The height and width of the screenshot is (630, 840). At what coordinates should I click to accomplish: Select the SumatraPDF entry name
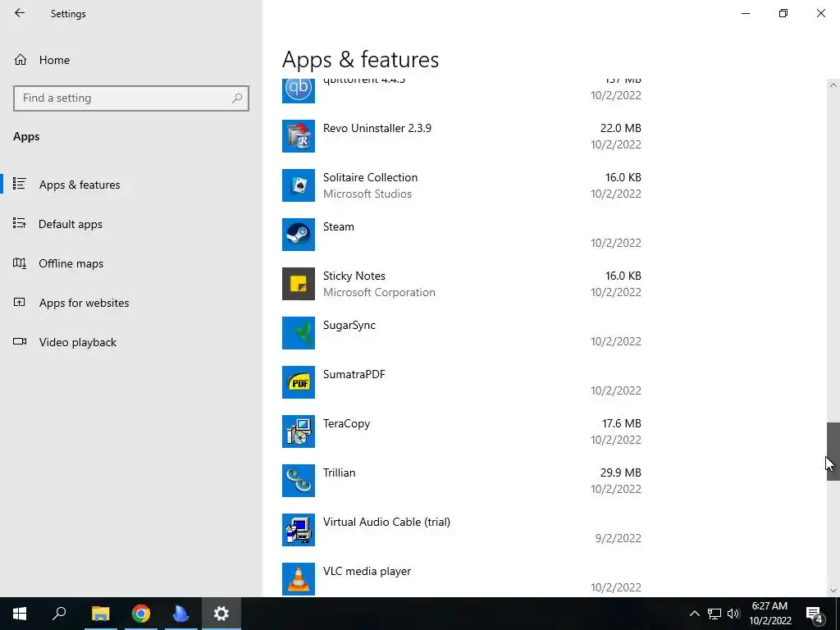pyautogui.click(x=354, y=374)
